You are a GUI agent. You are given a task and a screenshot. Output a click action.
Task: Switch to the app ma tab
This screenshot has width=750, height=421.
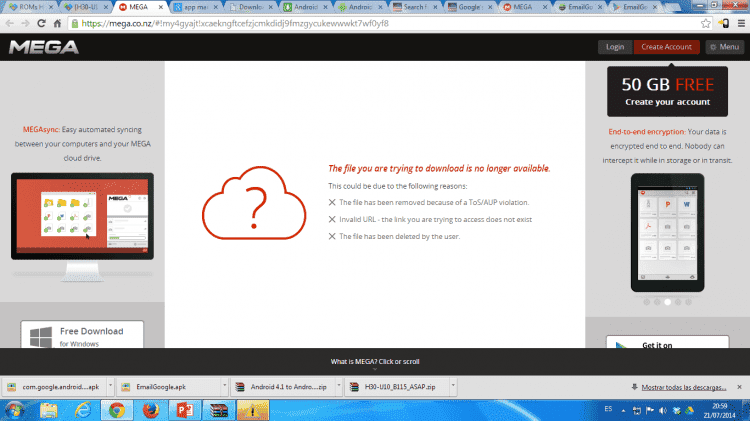click(x=195, y=7)
